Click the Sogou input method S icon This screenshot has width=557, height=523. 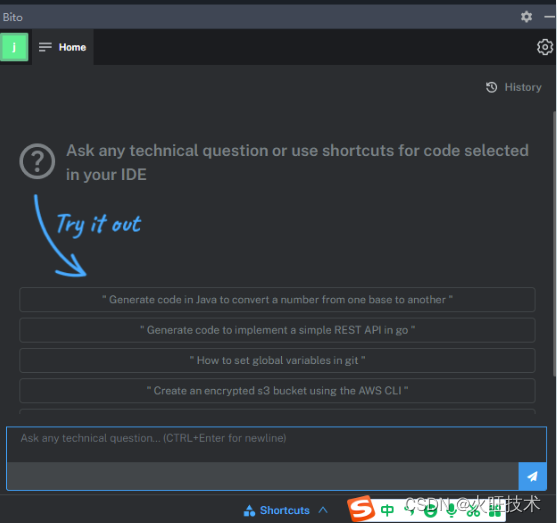[361, 509]
